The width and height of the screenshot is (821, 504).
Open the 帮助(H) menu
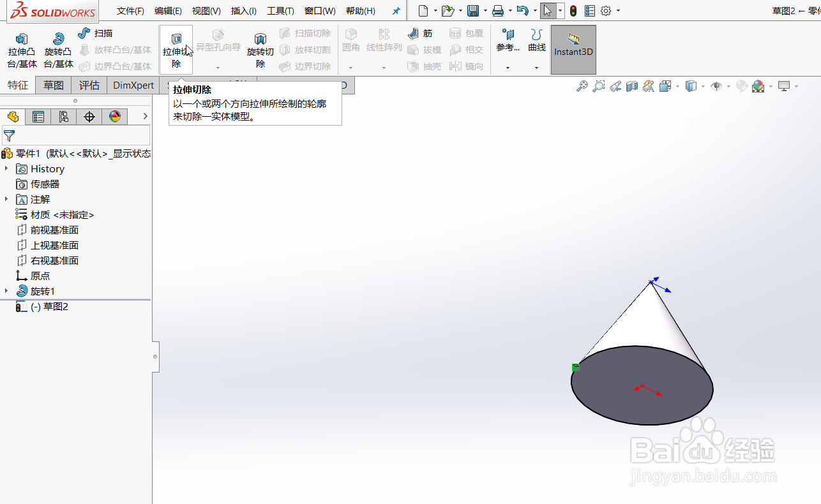coord(361,11)
